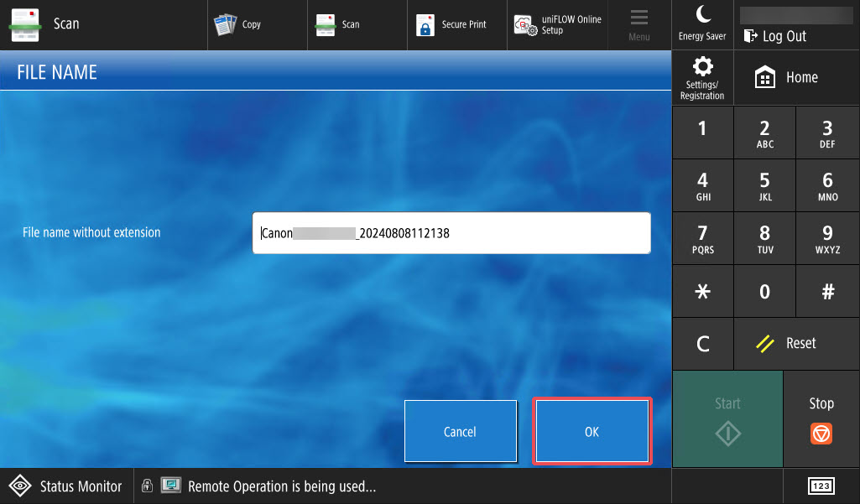Click the remote operation monitor icon
The width and height of the screenshot is (860, 504).
pyautogui.click(x=171, y=485)
